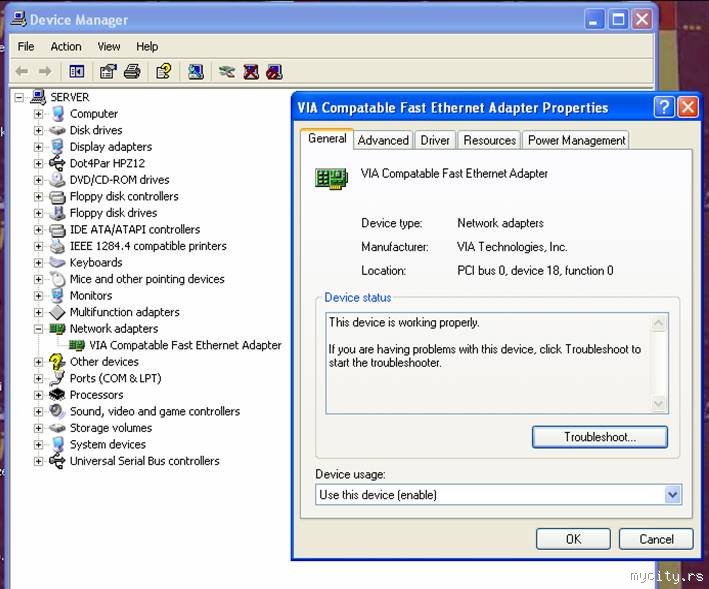Minimize the Device Manager window

click(594, 19)
